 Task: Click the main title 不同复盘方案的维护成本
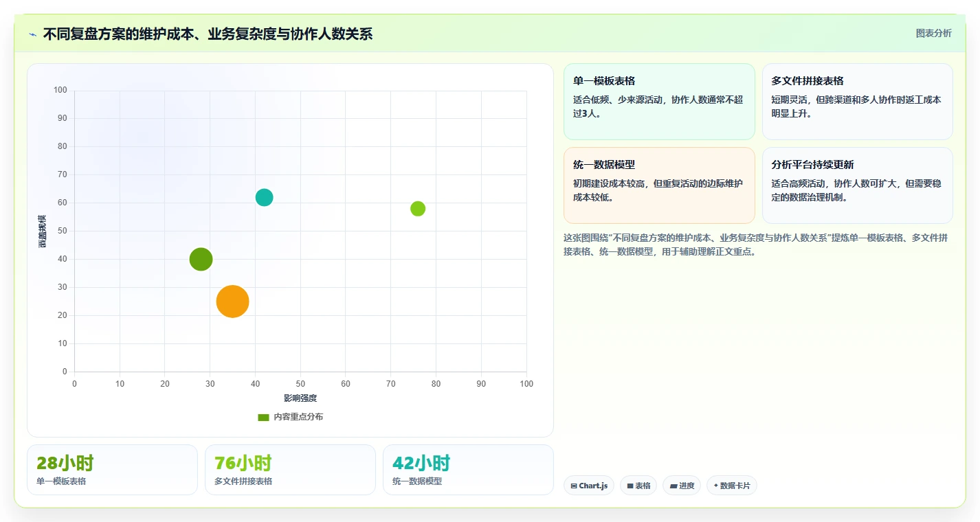pyautogui.click(x=208, y=34)
